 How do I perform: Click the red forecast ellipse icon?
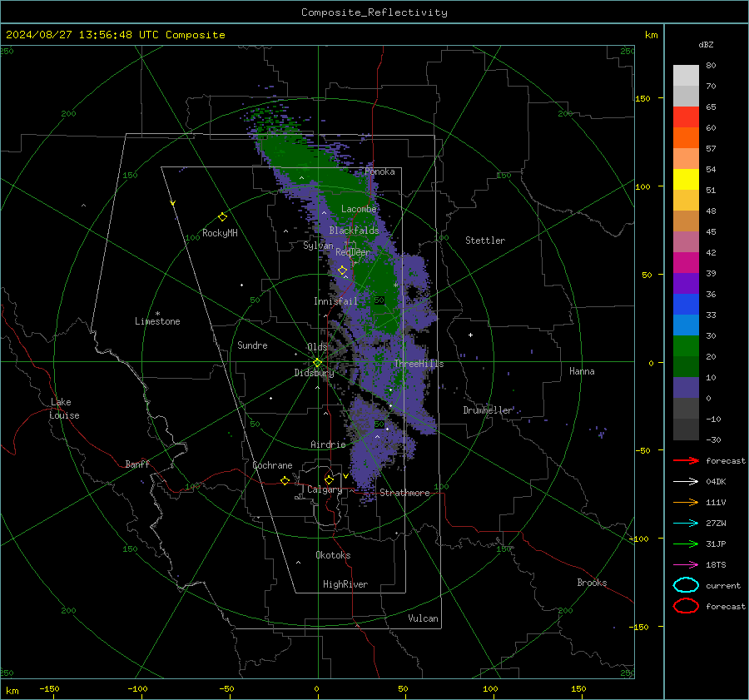coord(686,606)
